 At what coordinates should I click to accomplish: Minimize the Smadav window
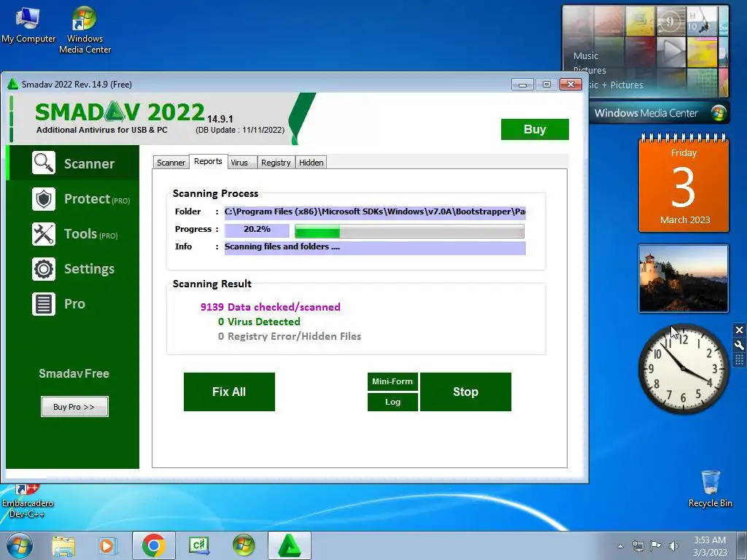pos(522,85)
